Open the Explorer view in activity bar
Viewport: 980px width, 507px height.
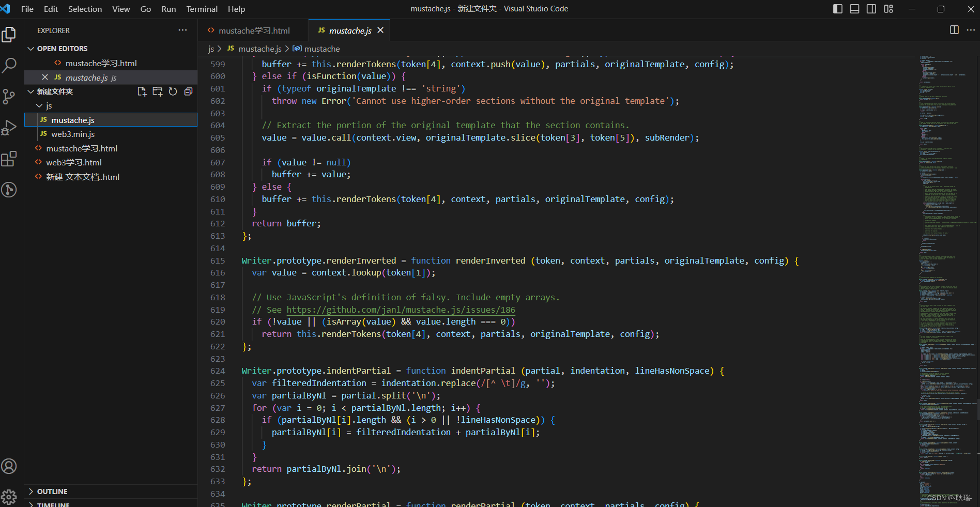(9, 35)
